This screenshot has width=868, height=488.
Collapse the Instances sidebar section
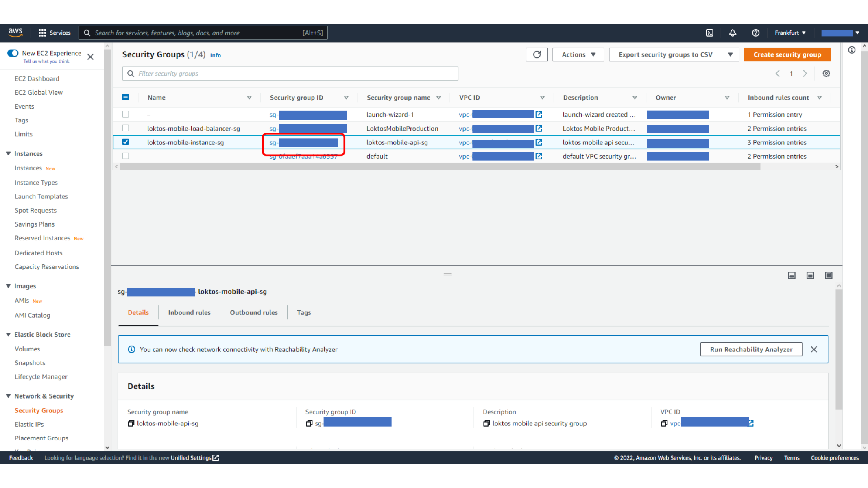[x=8, y=153]
